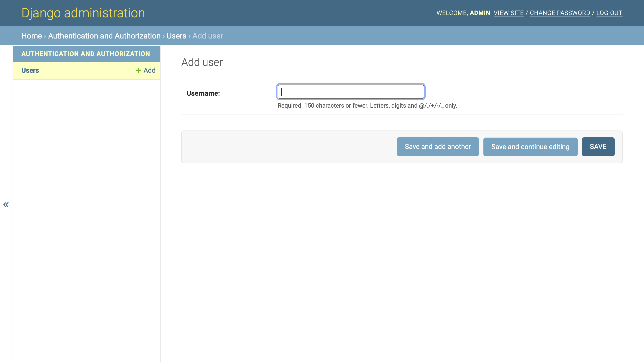Click the Username field label

pyautogui.click(x=204, y=93)
